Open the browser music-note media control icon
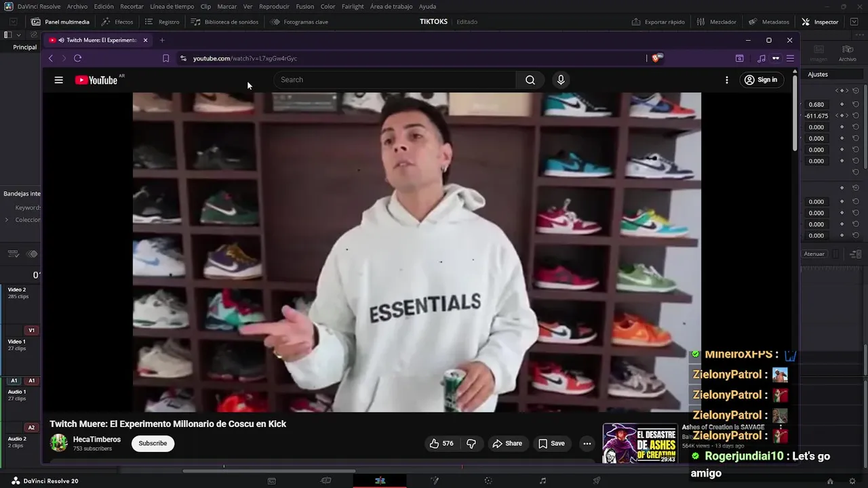The image size is (868, 488). pos(762,58)
